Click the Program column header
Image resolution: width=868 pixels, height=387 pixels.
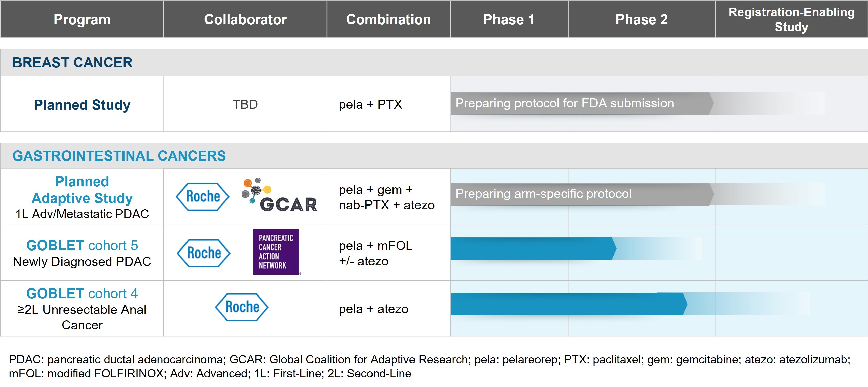[x=82, y=19]
